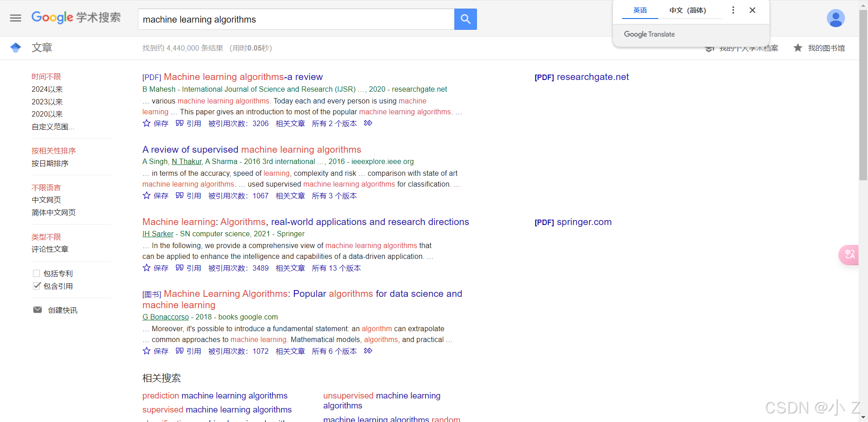Open related search 'prediction machine learning algorithms'

click(215, 396)
